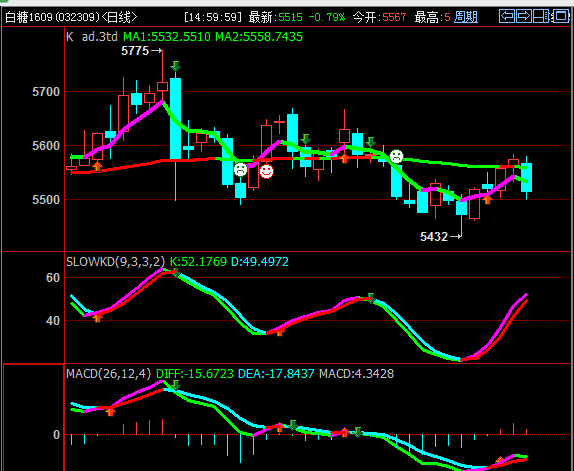
Task: Click the K ad.3td indicator title
Action: [x=92, y=37]
